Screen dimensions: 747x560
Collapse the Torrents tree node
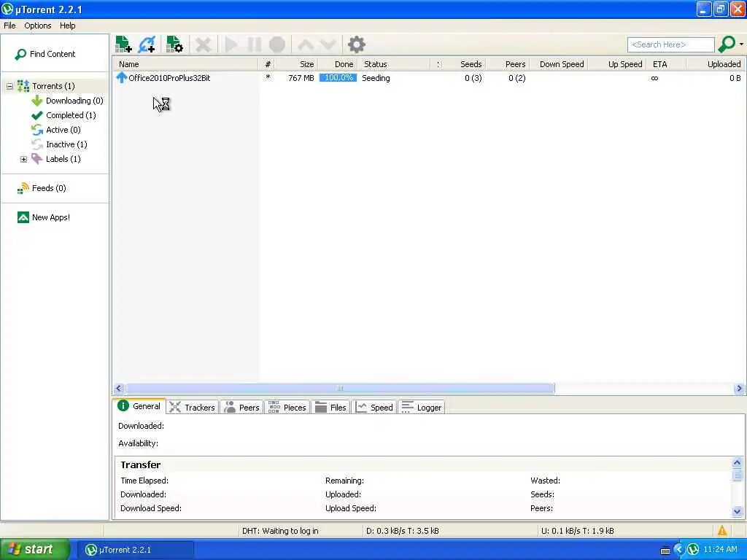[x=9, y=86]
